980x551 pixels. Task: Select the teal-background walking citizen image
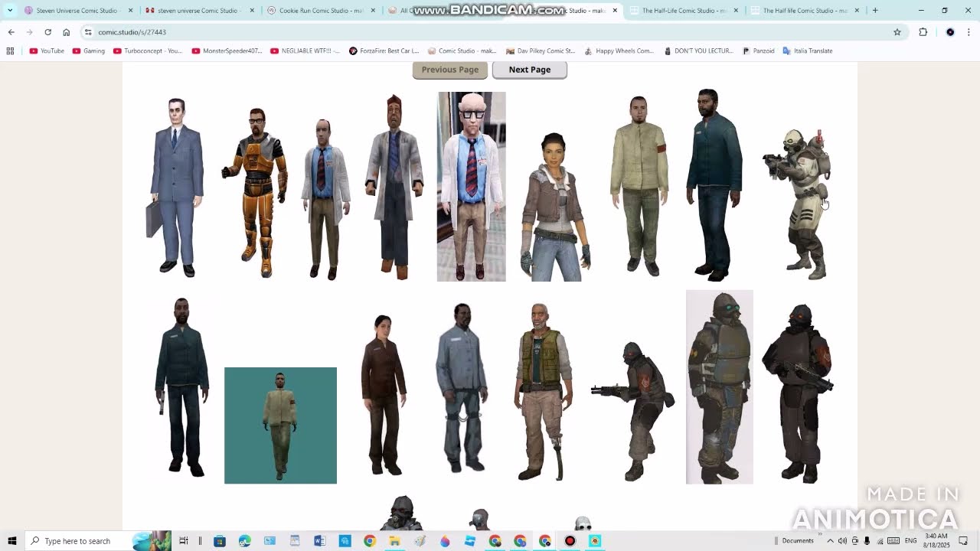280,425
